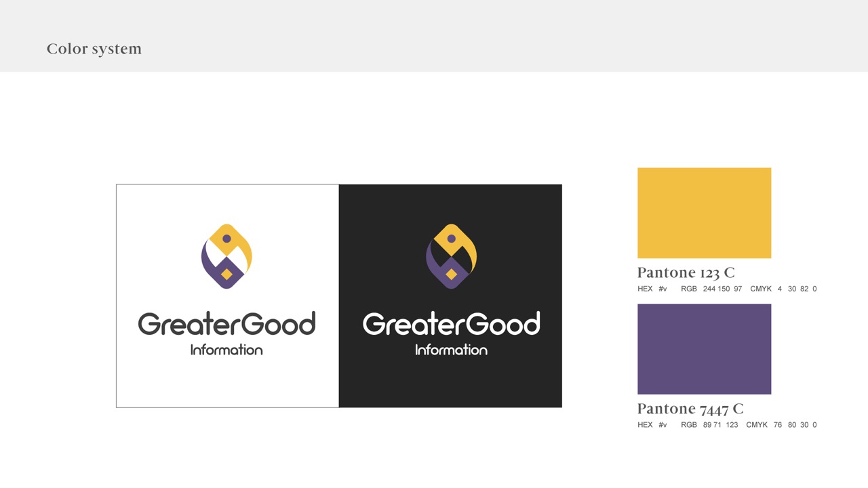This screenshot has width=868, height=488.
Task: Click "Information" text on the dark panel
Action: click(x=451, y=350)
